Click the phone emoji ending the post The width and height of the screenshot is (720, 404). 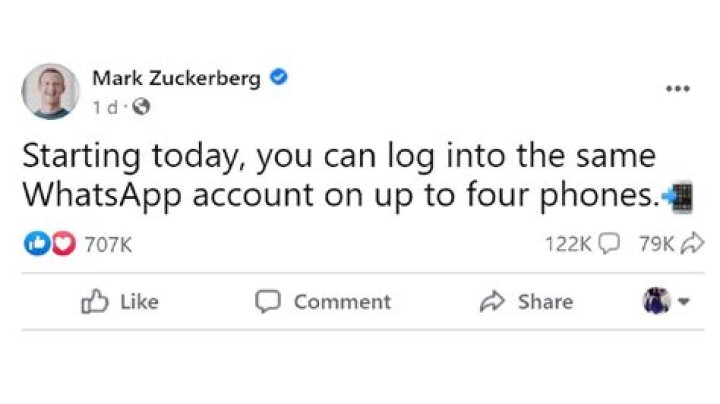677,195
